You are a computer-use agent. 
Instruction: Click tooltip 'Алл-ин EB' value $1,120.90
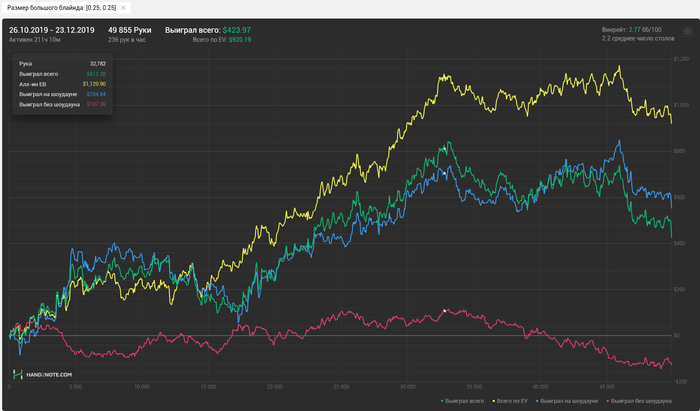[x=94, y=84]
